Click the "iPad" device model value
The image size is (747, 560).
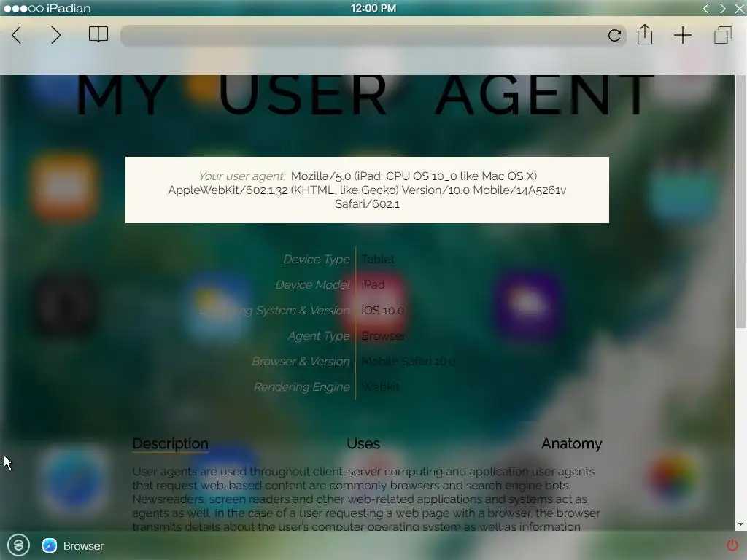pyautogui.click(x=373, y=285)
